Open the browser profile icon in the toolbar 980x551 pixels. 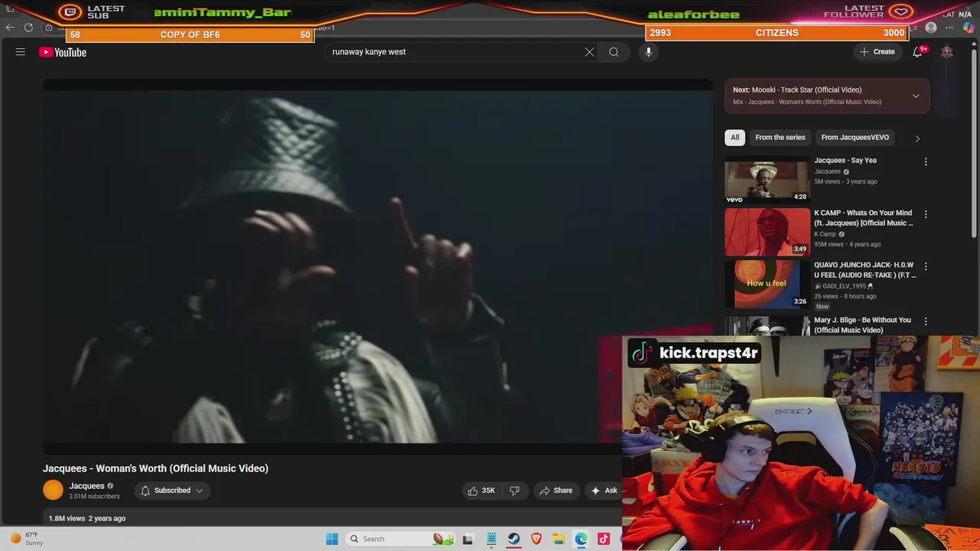pos(931,28)
